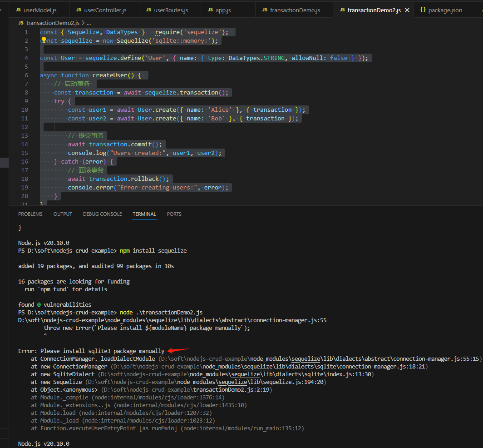
Task: Click the JS file icon on transactionDemo.js tab
Action: click(265, 10)
